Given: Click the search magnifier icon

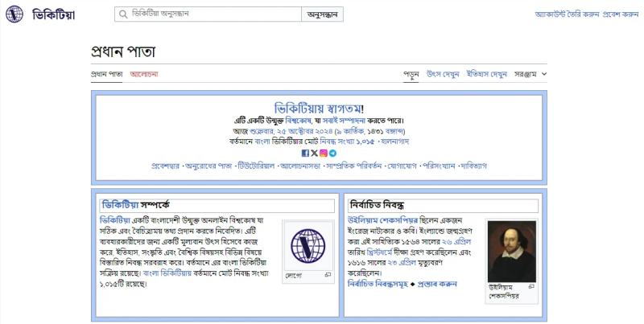Looking at the screenshot, I should pos(123,14).
